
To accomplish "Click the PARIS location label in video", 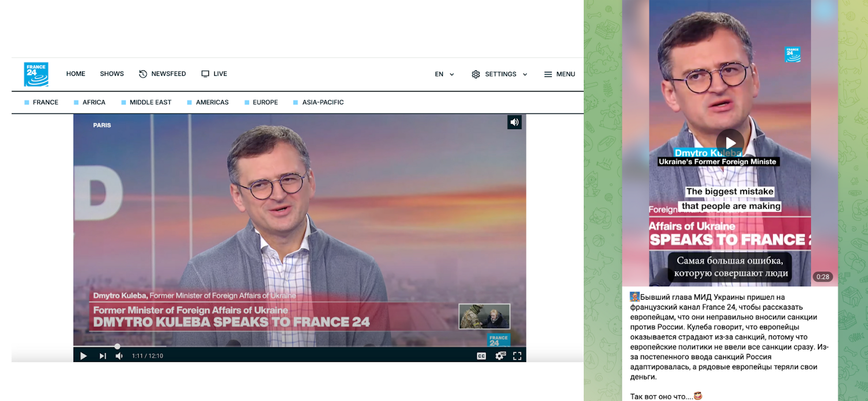I will pos(102,125).
